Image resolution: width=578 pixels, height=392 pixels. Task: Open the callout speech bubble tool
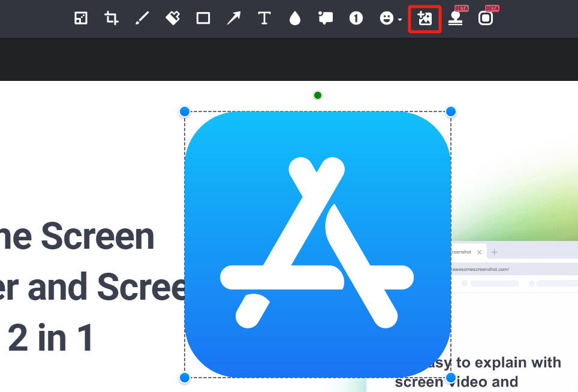(326, 19)
